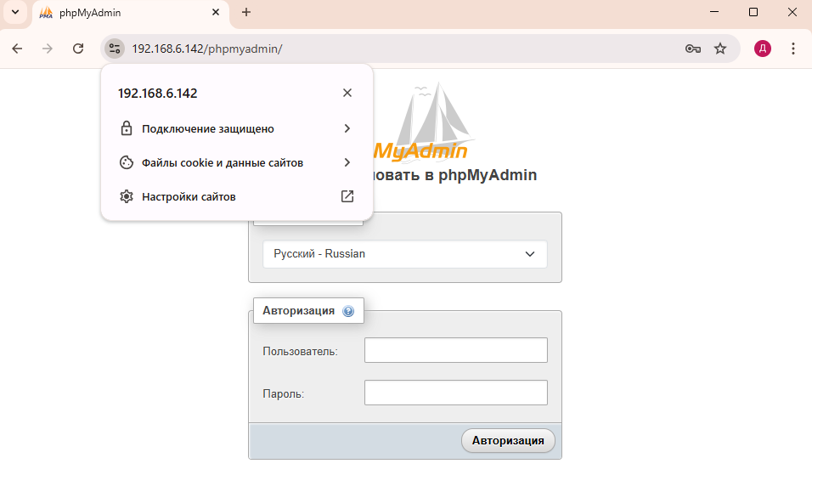Click the "Пользователь:" label

tap(300, 351)
